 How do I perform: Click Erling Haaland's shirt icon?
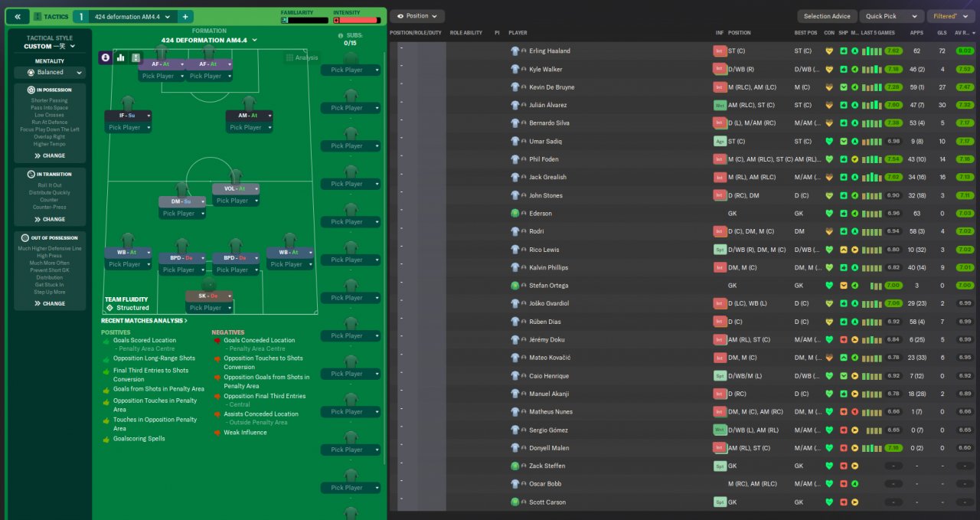(515, 51)
